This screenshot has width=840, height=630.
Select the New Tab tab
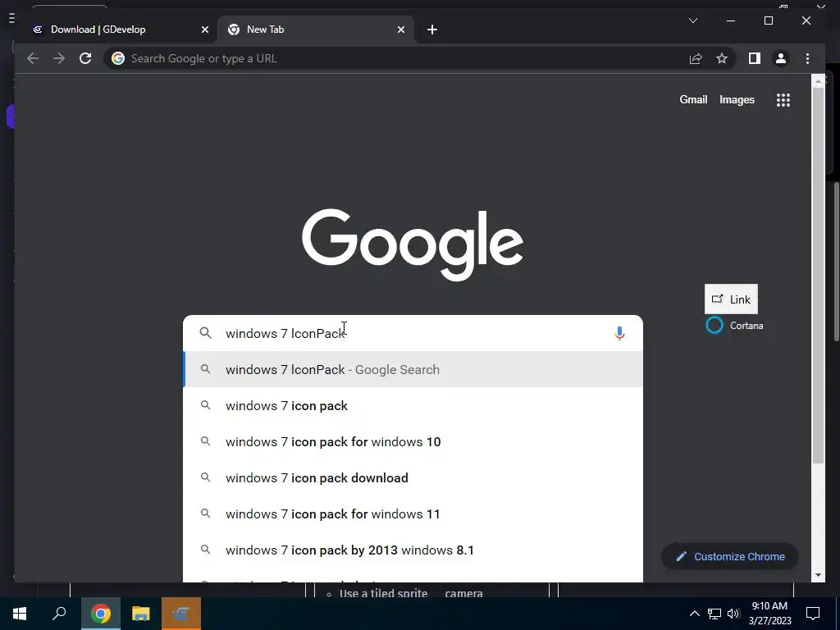point(316,30)
